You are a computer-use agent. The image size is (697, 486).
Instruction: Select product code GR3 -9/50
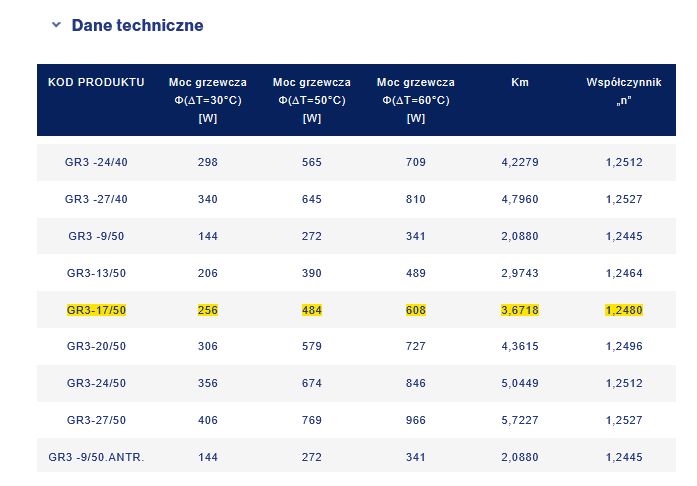[96, 236]
